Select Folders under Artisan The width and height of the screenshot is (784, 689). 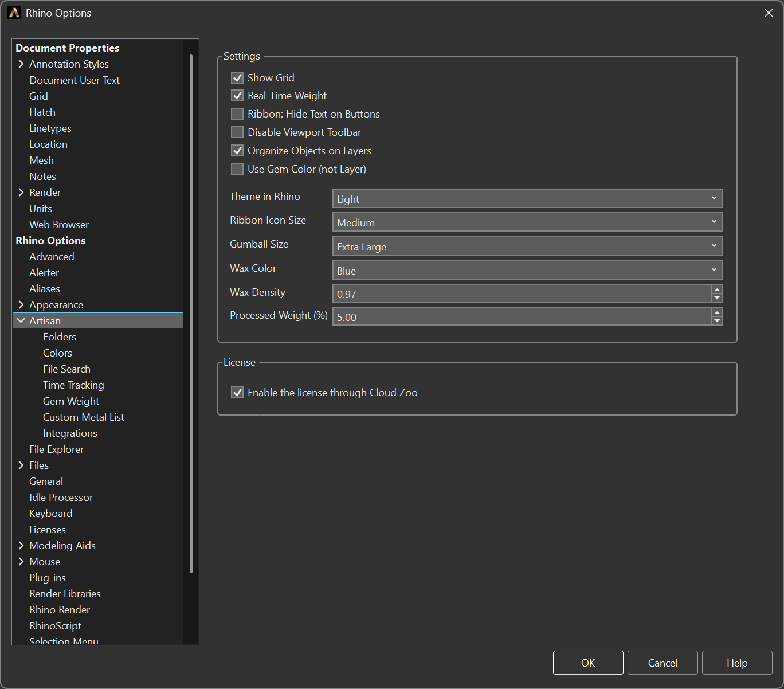(x=60, y=336)
